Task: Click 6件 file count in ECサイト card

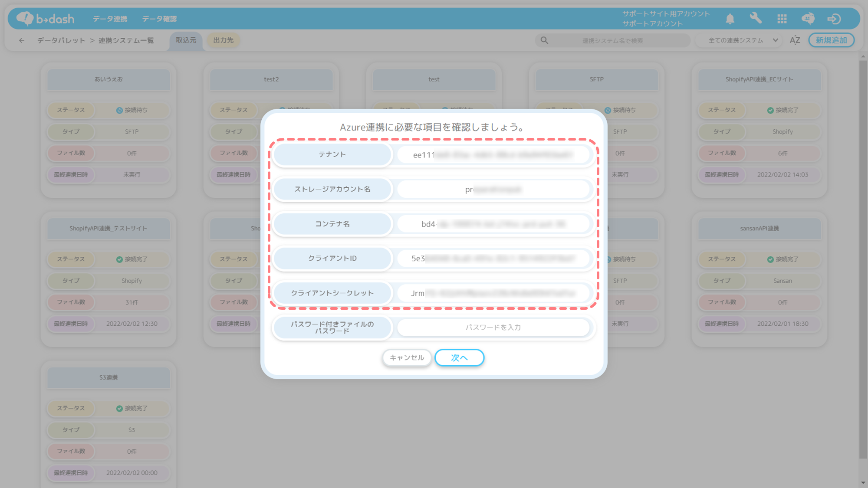Action: 783,153
